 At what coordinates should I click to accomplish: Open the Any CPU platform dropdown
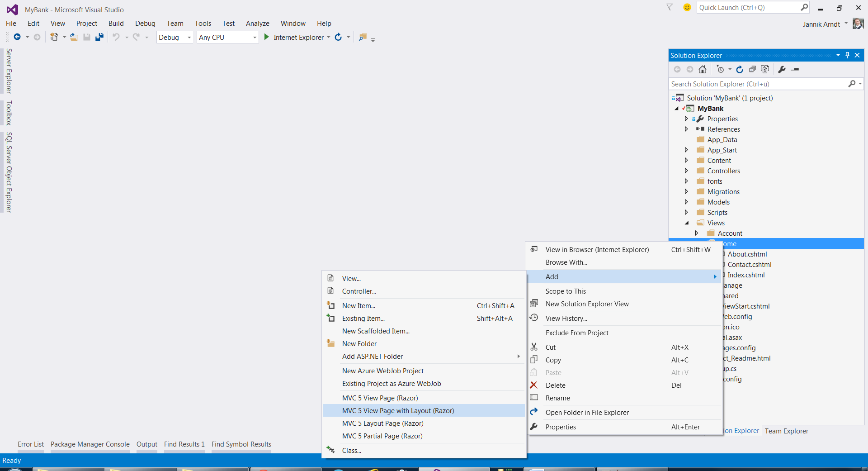pyautogui.click(x=255, y=37)
